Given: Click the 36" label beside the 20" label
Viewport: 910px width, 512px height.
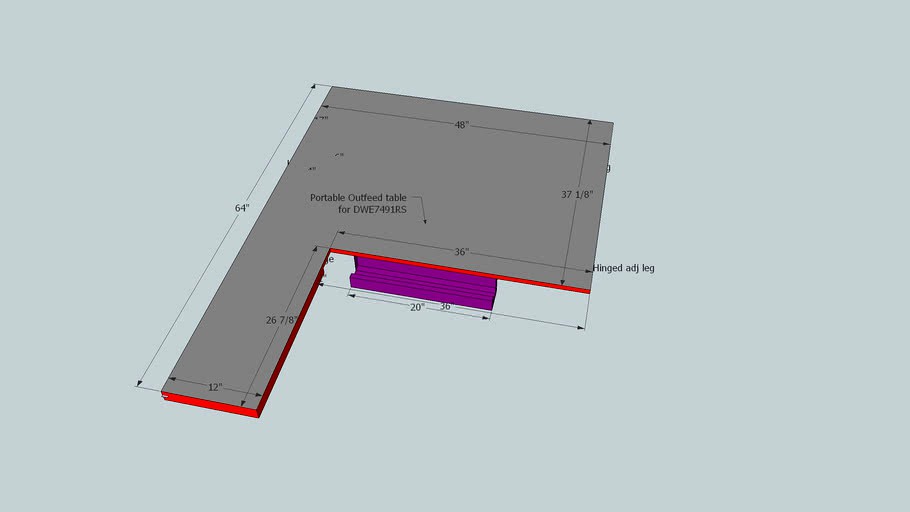Looking at the screenshot, I should pos(445,306).
